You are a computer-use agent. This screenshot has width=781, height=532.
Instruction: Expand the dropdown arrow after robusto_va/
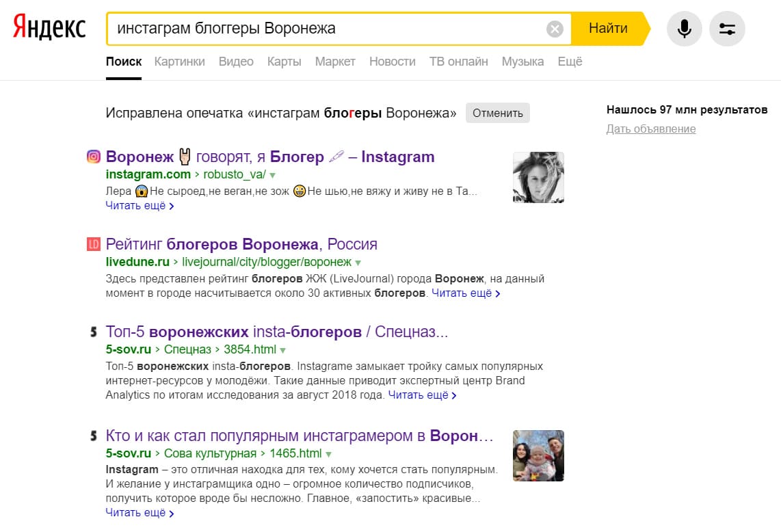[272, 175]
